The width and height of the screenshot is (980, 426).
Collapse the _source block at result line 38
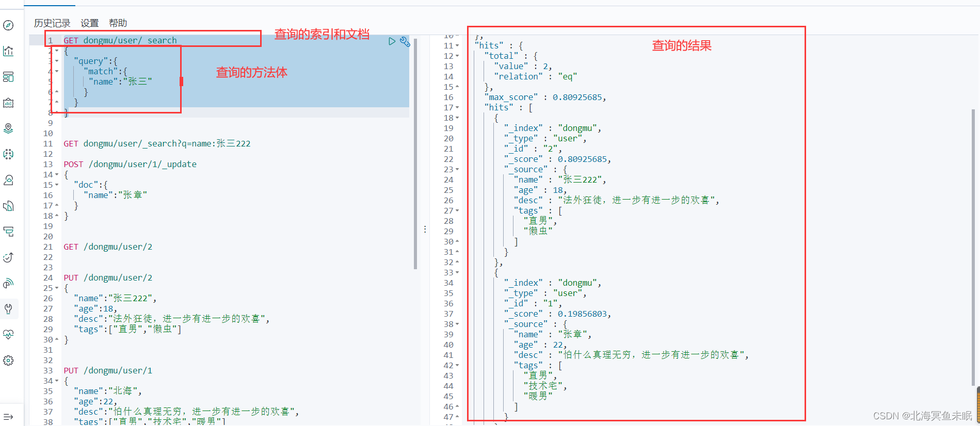[x=457, y=324]
